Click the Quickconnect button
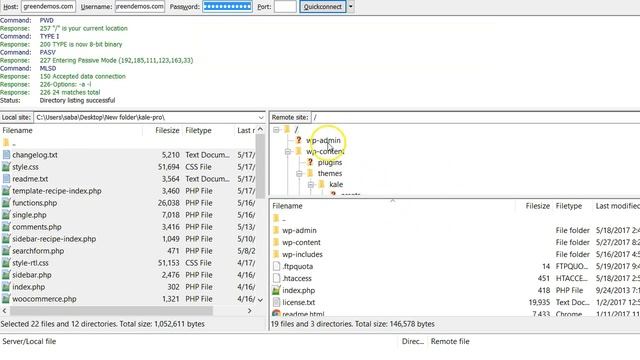Screen dimensions: 640x360 click(322, 7)
